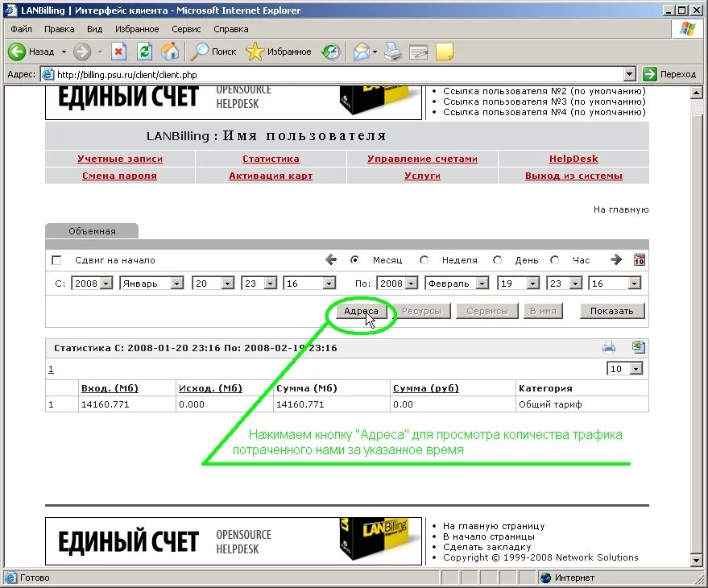
Task: Open end day dropdown showing 19
Action: click(519, 284)
